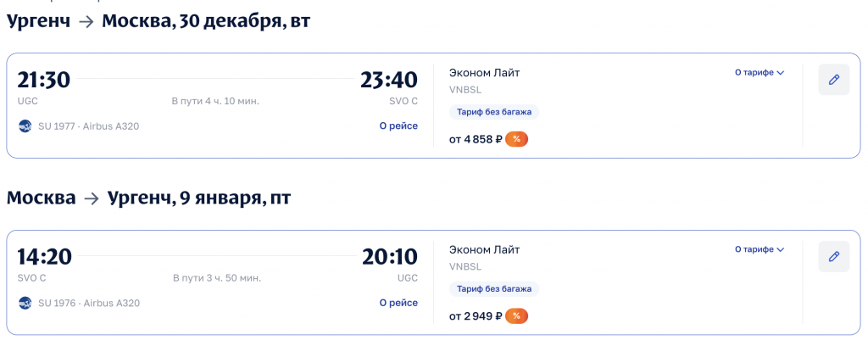Viewport: 868px width, 346px height.
Task: Click the Aeroflot logo next to SU 1977
Action: [25, 126]
